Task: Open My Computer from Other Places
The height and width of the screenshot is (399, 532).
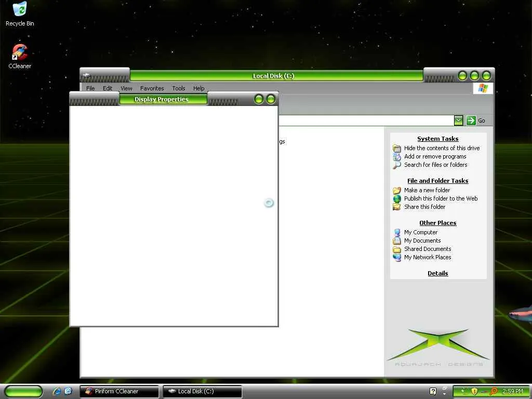Action: pyautogui.click(x=421, y=232)
